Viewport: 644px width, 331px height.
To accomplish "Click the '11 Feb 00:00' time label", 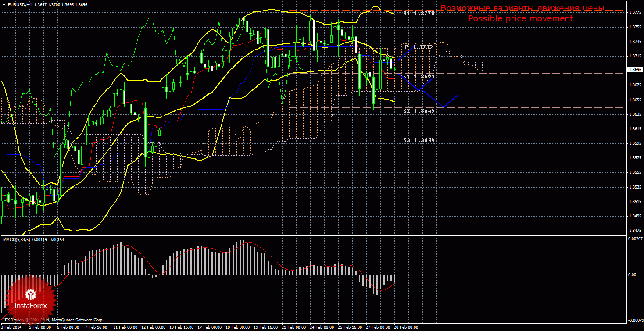I will click(125, 327).
